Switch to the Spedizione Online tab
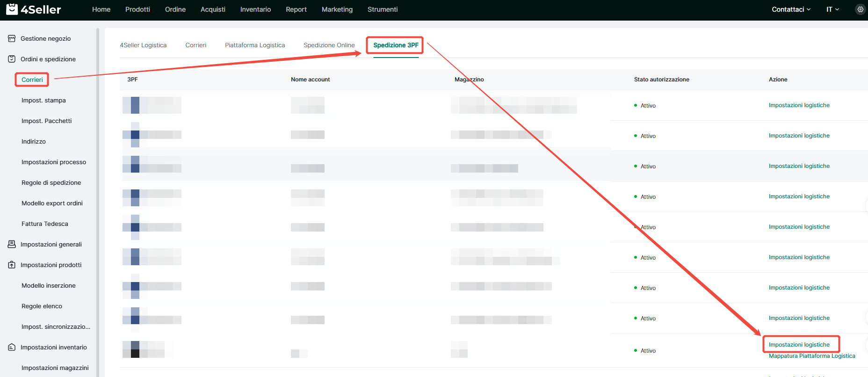This screenshot has width=868, height=377. (329, 45)
